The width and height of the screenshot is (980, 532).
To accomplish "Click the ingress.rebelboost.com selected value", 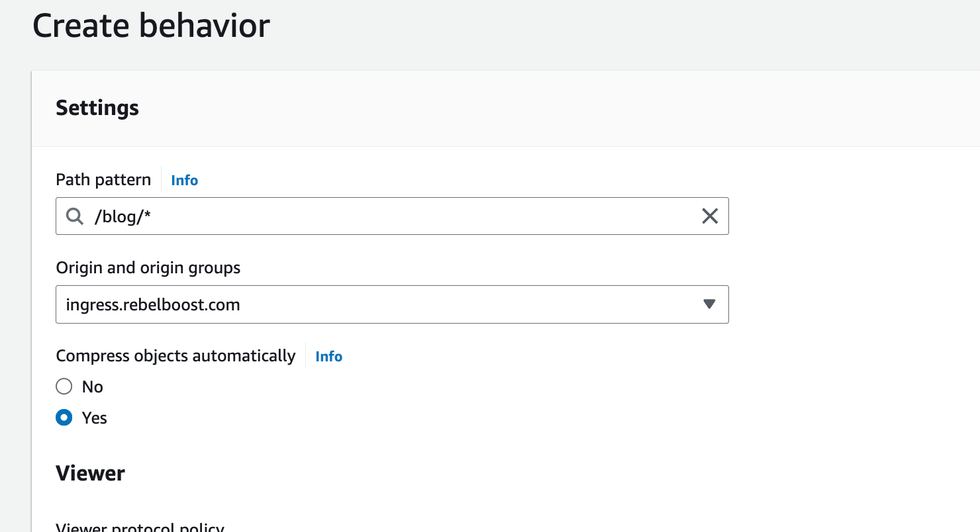I will [153, 305].
